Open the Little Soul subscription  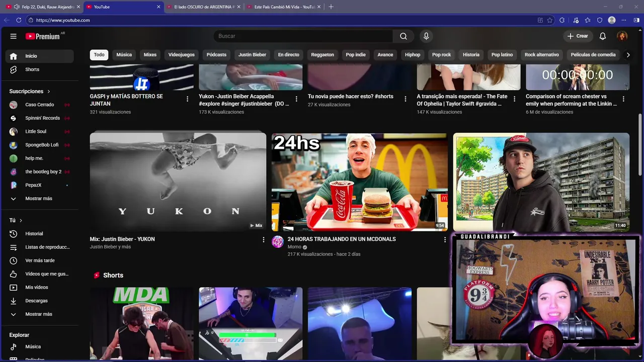[40, 131]
